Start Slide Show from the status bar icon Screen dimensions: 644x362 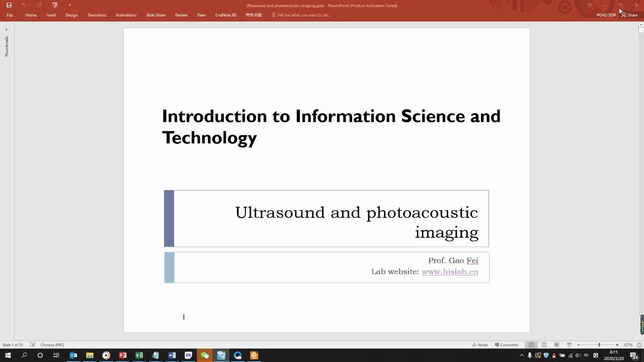(x=569, y=345)
